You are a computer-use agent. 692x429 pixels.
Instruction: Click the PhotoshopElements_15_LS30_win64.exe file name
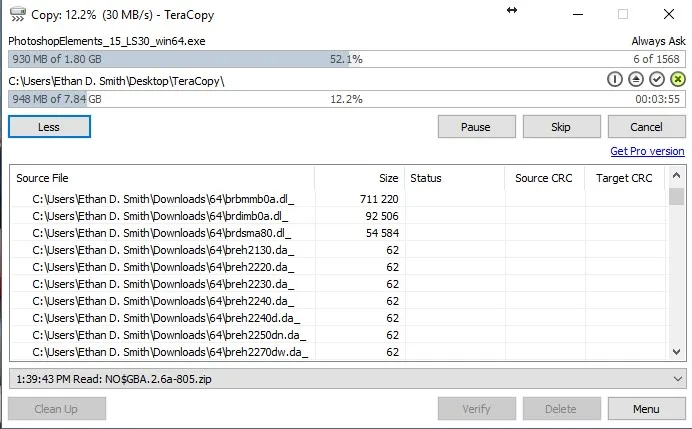(107, 41)
